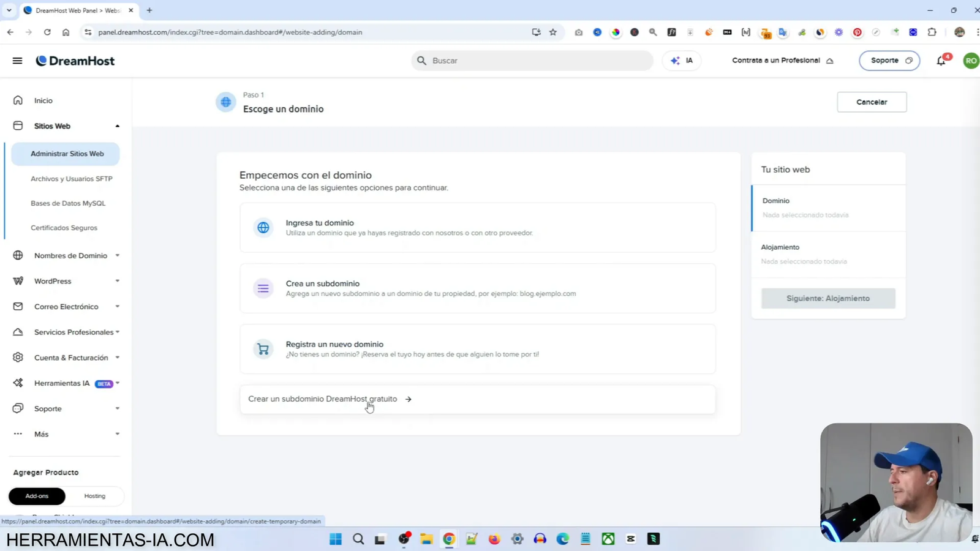Open Google Chrome from the taskbar
The height and width of the screenshot is (551, 980).
click(x=449, y=539)
